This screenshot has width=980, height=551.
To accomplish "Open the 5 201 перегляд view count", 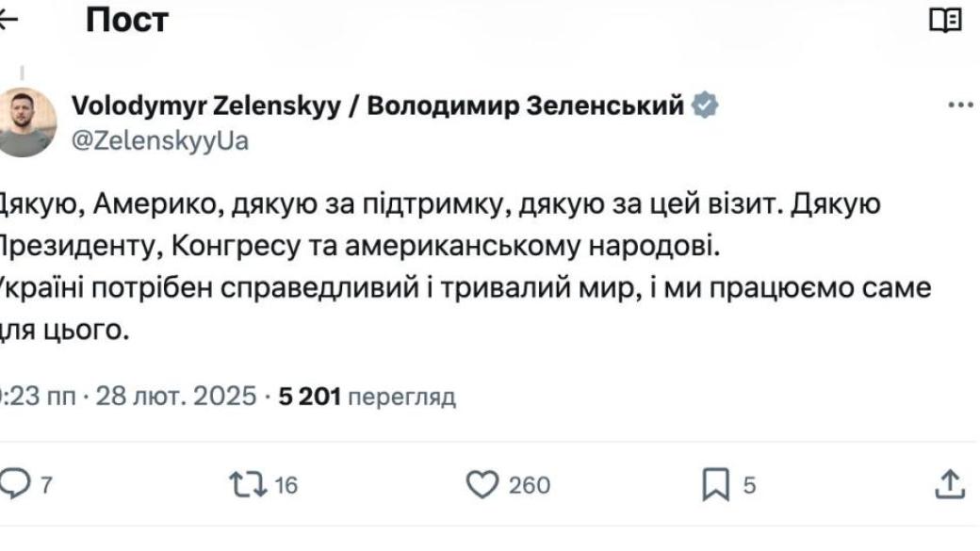I will pyautogui.click(x=367, y=397).
